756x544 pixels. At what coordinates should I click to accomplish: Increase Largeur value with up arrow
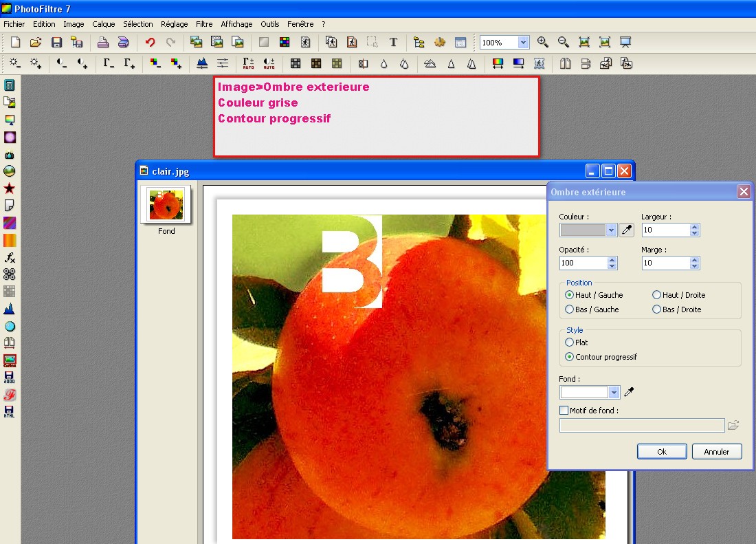tap(694, 227)
